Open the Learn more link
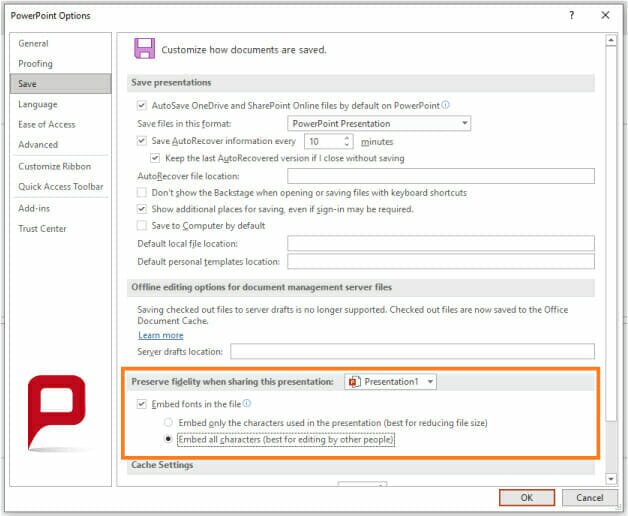This screenshot has width=628, height=516. (160, 335)
